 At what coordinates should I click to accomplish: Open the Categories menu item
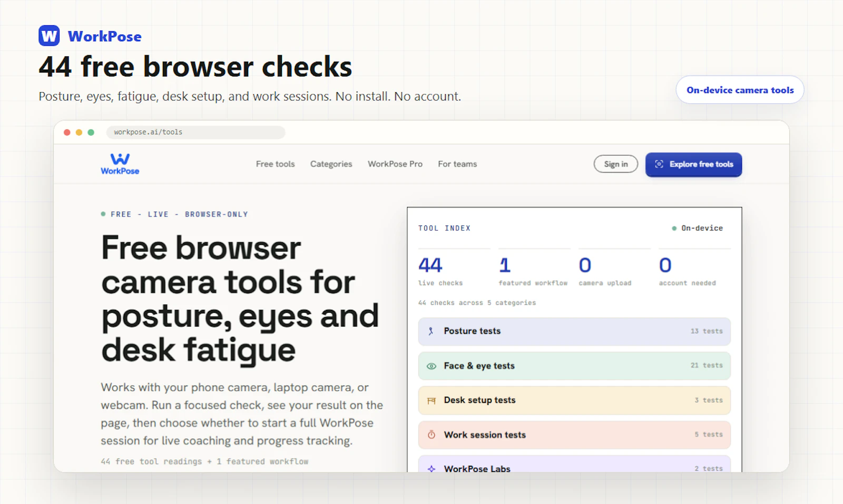coord(331,164)
